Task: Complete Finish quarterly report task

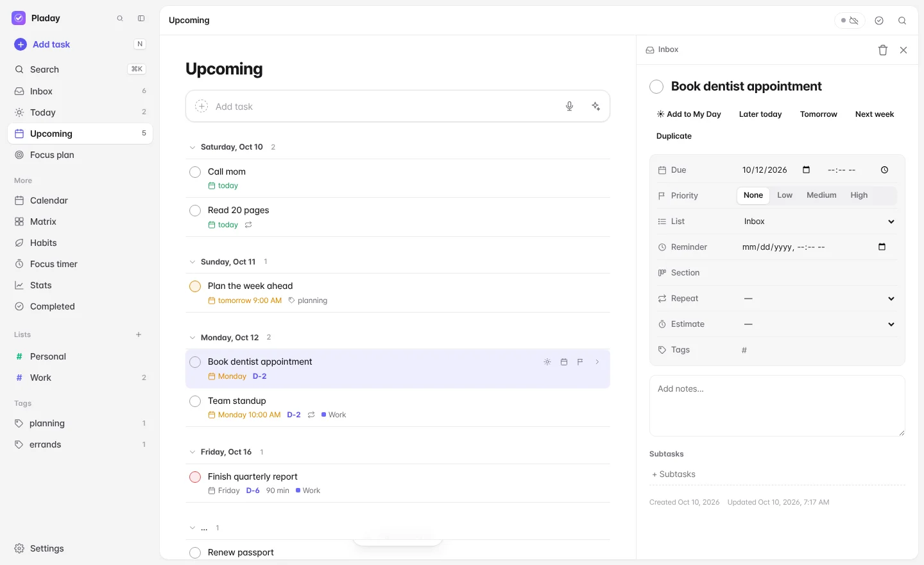Action: 195,477
